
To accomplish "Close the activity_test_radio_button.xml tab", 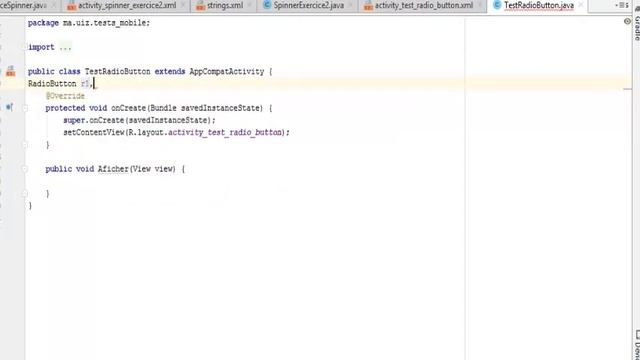I will coord(480,5).
